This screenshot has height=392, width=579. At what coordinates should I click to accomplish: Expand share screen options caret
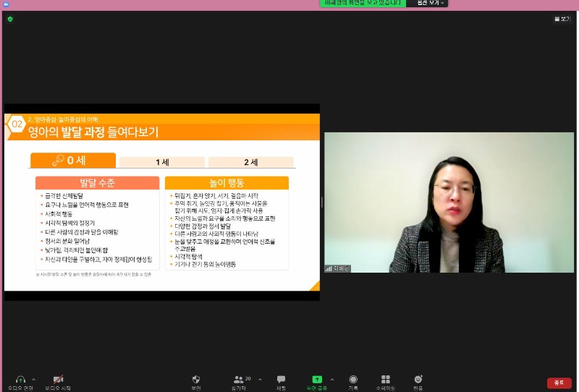click(x=332, y=379)
